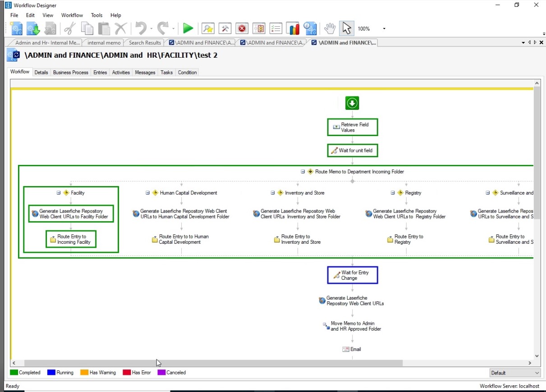
Task: Collapse the Registry branch
Action: [x=393, y=193]
